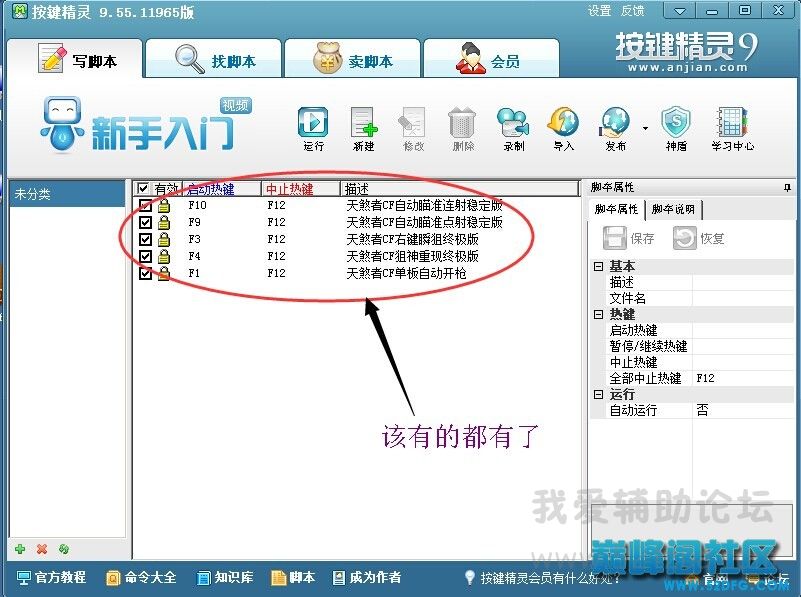Uncheck the F4 狙神重现 script checkbox

(145, 256)
